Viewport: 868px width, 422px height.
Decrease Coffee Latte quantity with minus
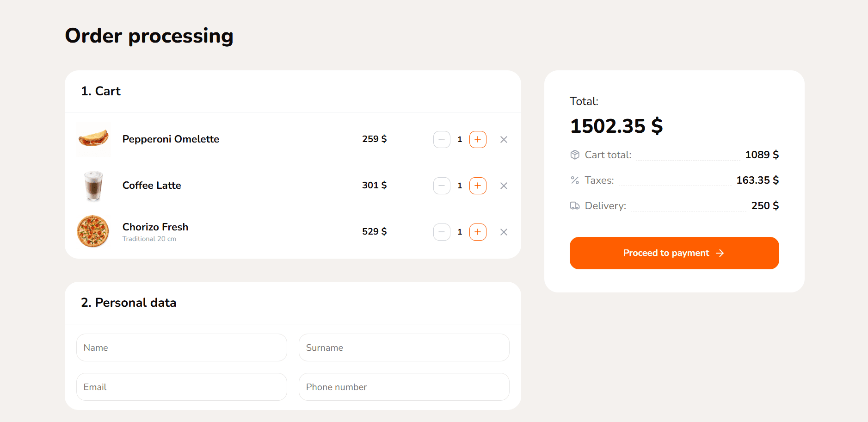442,186
